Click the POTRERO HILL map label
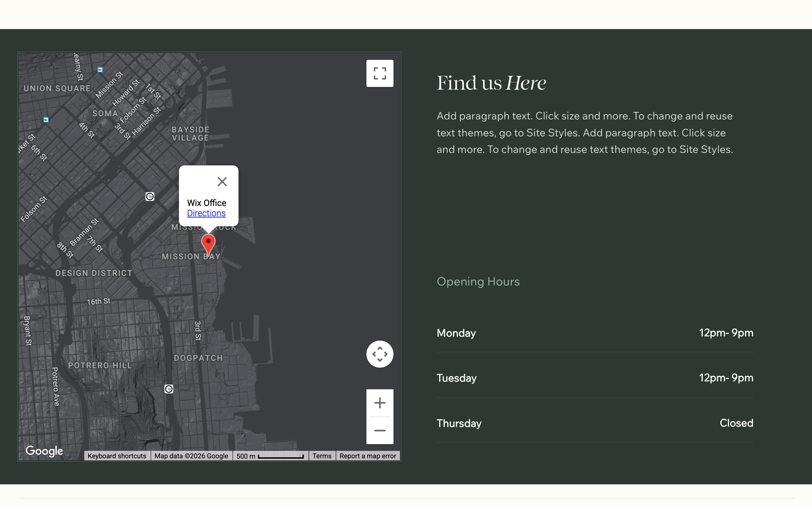This screenshot has height=506, width=812. pos(100,366)
